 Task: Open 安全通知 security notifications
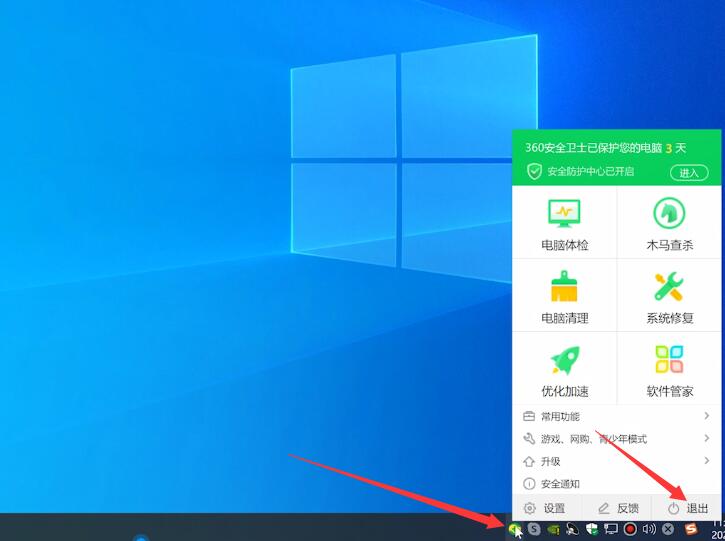[616, 484]
